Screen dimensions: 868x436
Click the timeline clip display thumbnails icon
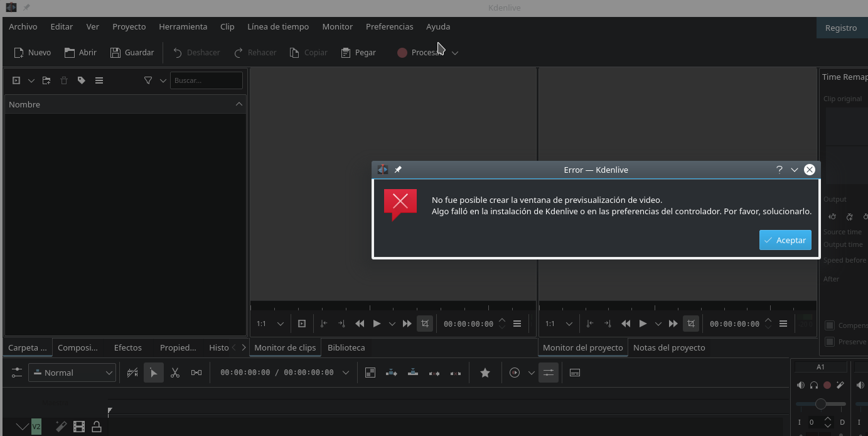click(x=132, y=373)
